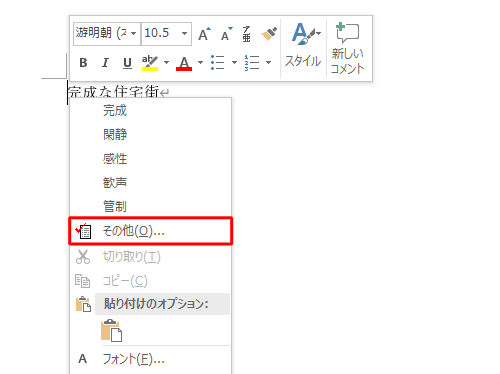
Task: Add 新しいコメント new comment
Action: point(347,48)
